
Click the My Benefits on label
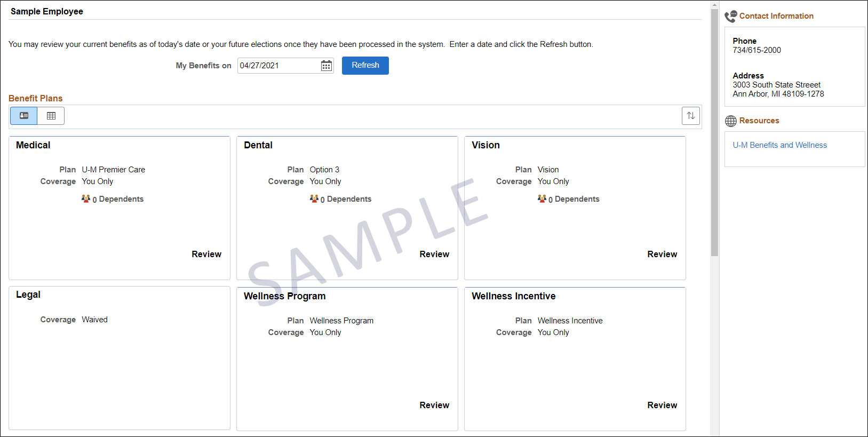[203, 66]
